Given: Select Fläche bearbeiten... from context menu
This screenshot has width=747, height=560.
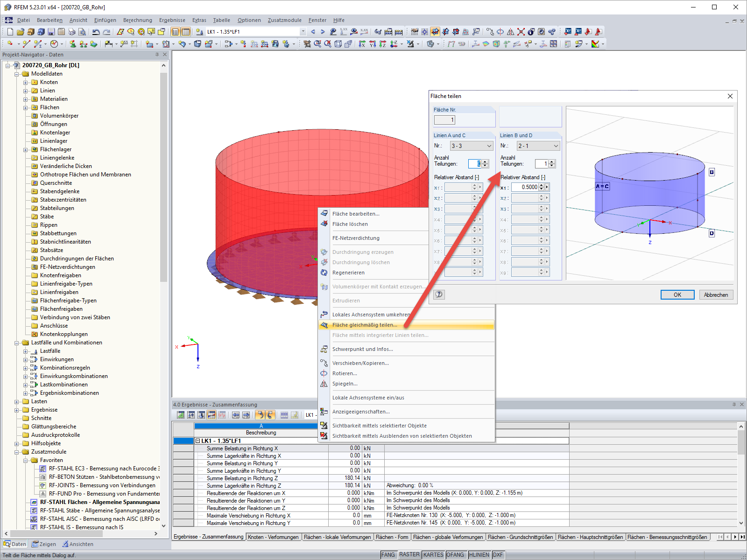Looking at the screenshot, I should click(356, 214).
